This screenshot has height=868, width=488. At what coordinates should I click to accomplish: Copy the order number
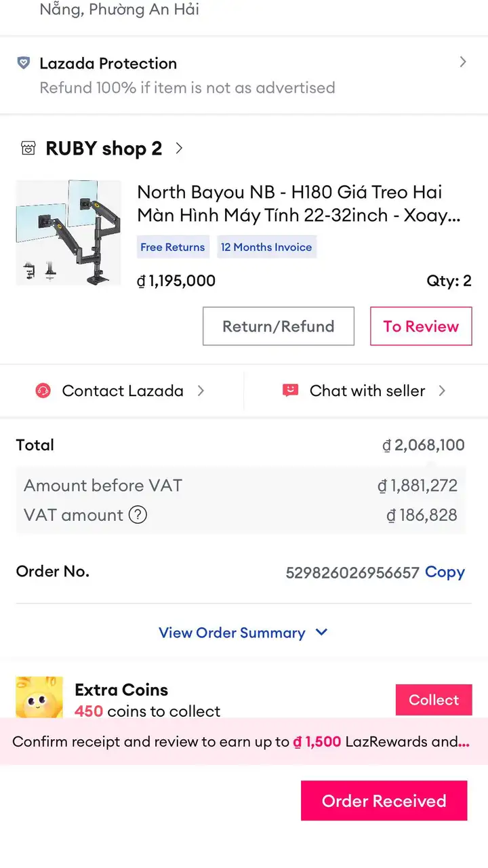pyautogui.click(x=445, y=572)
